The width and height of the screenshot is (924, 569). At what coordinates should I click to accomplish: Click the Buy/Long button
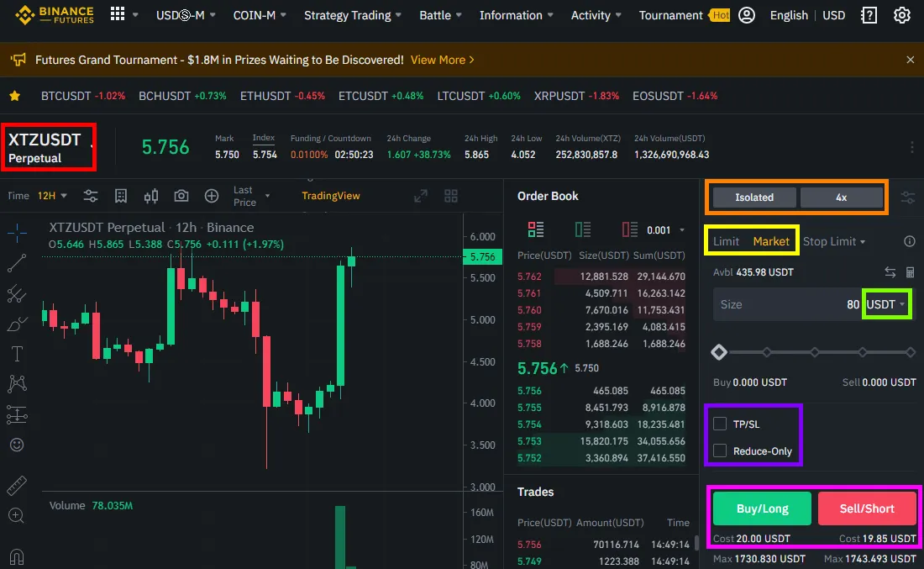coord(762,508)
